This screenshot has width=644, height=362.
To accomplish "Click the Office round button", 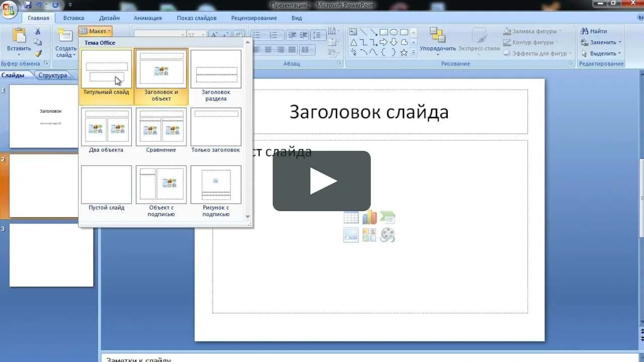I will [9, 10].
